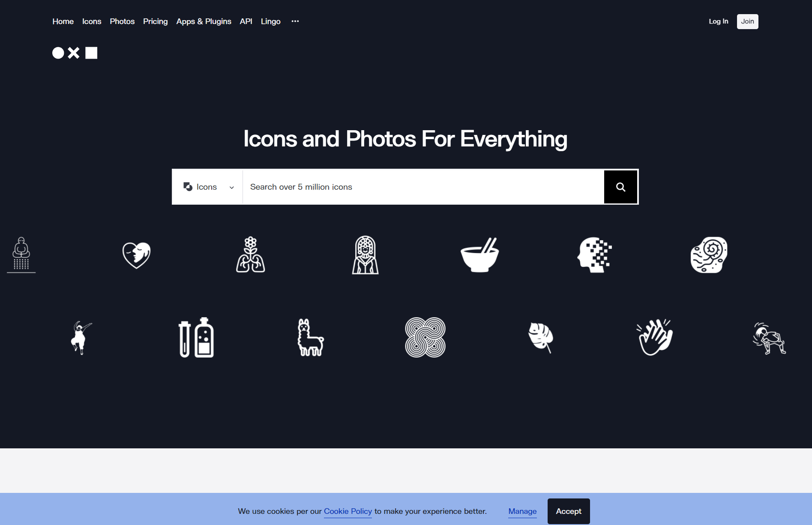812x525 pixels.
Task: Expand the Icons search type dropdown
Action: pyautogui.click(x=208, y=187)
